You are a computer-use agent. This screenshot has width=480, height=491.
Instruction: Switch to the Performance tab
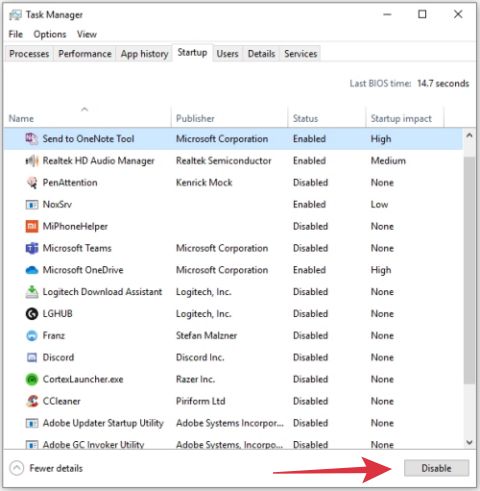(x=85, y=54)
